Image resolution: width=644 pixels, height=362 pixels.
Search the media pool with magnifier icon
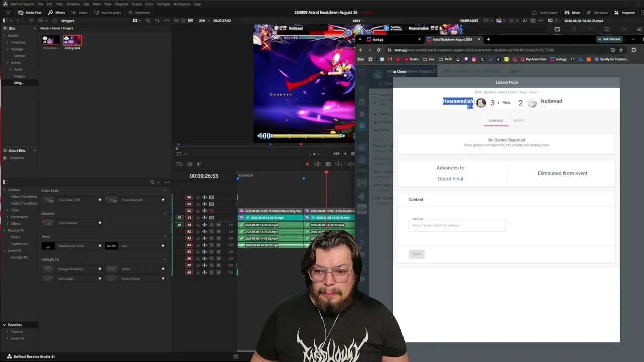[148, 21]
